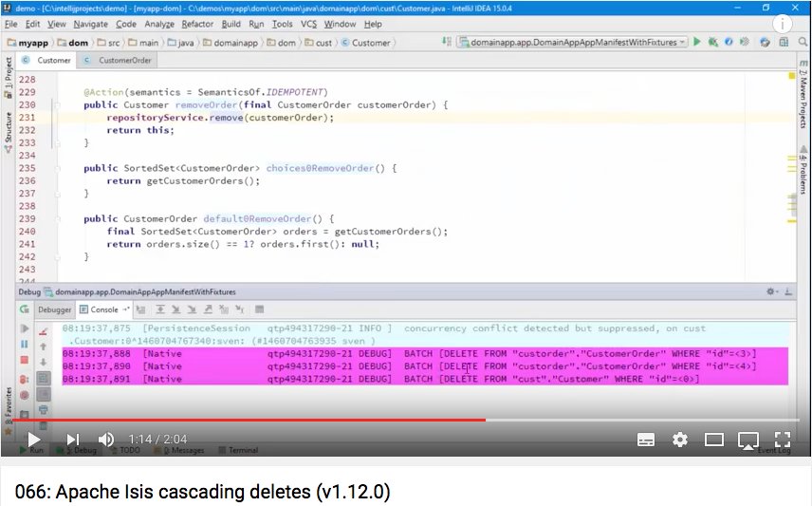This screenshot has width=812, height=506.
Task: Click Evaluate Expression in debug toolbar
Action: [x=260, y=309]
